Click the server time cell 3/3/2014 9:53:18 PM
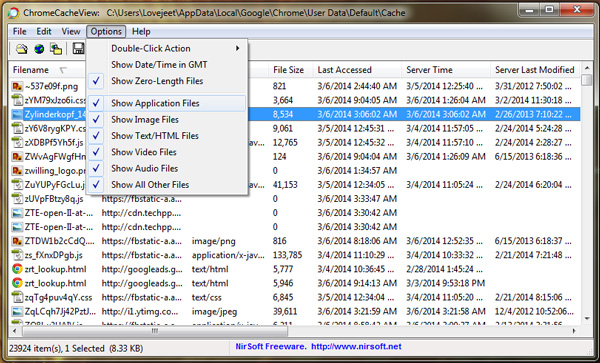Viewport: 600px width, 363px height. click(x=445, y=283)
